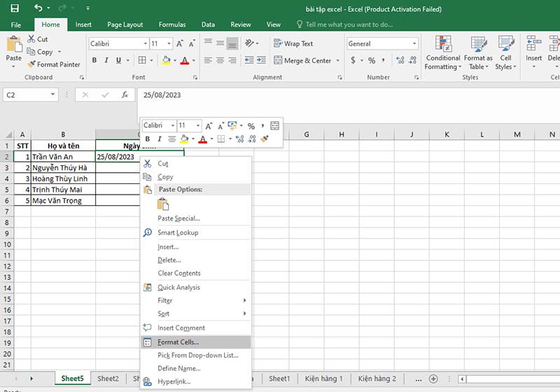Screen dimensions: 560x392
Task: Toggle Underline in the ribbon
Action: (x=118, y=60)
